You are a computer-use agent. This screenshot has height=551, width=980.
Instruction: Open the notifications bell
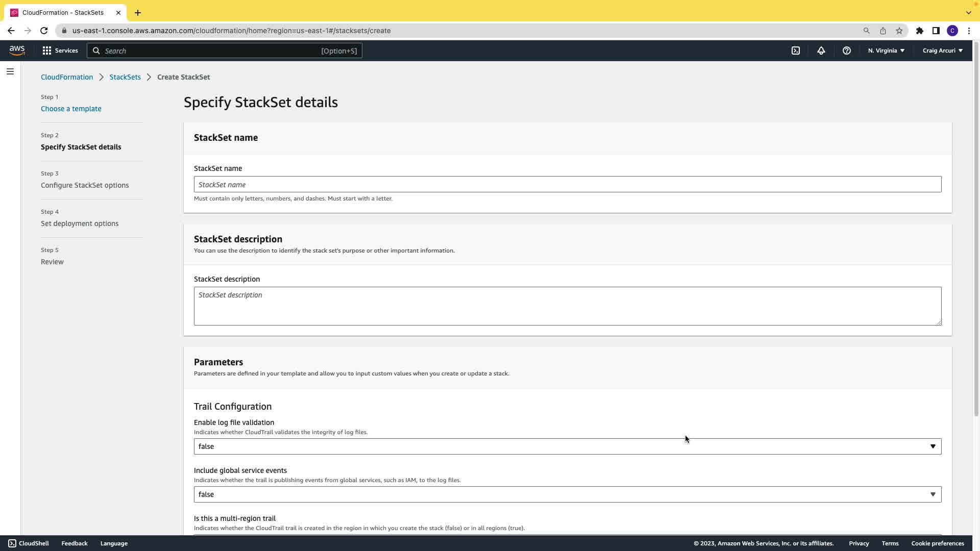(x=821, y=51)
